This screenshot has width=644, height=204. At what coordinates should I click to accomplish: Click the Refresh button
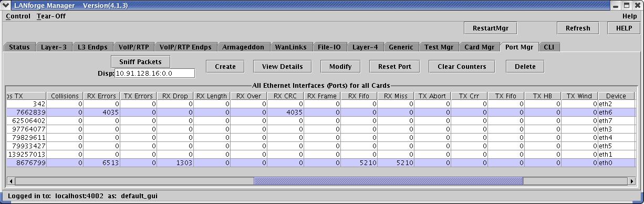click(x=578, y=28)
